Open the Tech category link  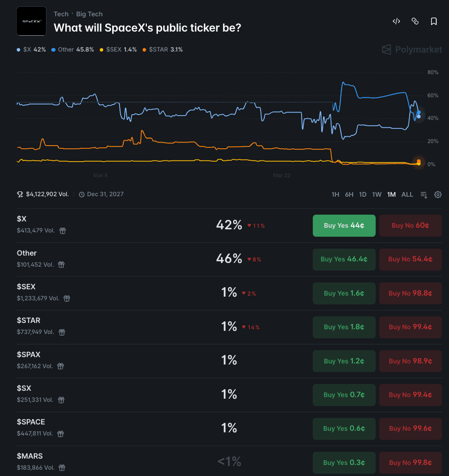coord(61,14)
